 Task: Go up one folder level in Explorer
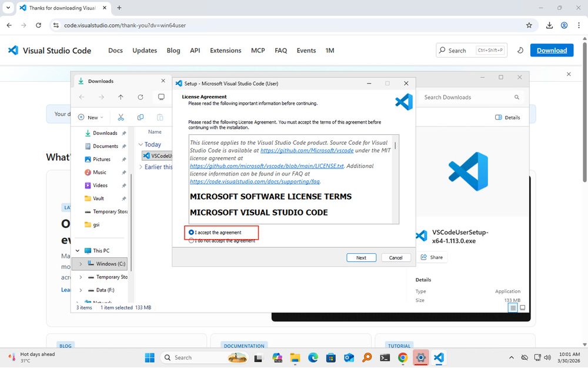pyautogui.click(x=121, y=97)
